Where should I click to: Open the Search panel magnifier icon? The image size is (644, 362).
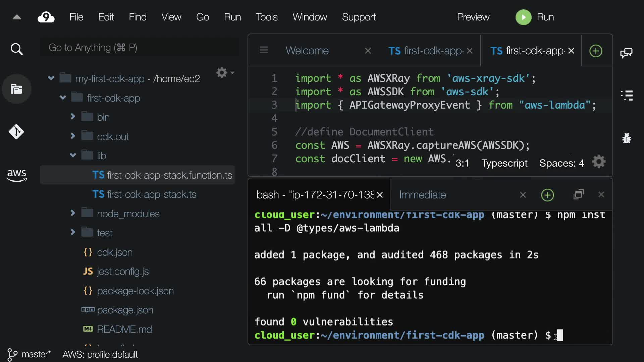16,49
